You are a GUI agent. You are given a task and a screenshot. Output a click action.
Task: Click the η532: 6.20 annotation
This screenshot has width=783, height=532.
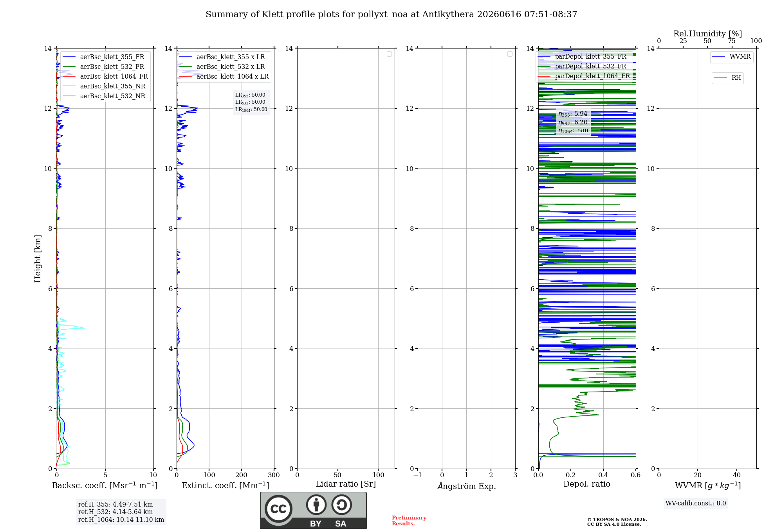click(573, 122)
